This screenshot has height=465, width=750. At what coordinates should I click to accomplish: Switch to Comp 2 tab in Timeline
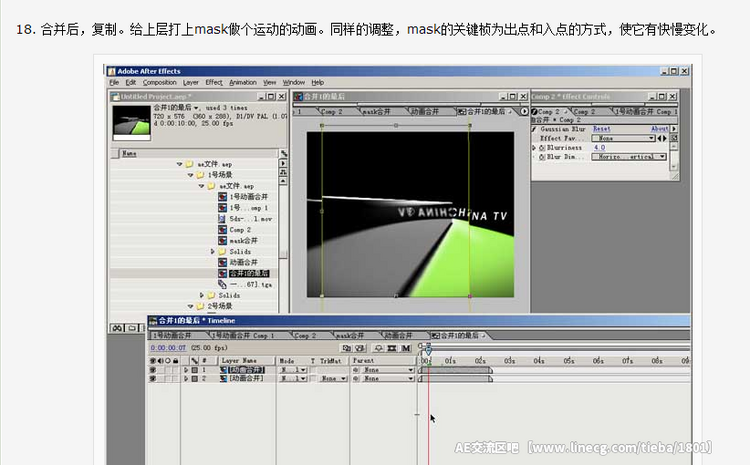coord(305,335)
